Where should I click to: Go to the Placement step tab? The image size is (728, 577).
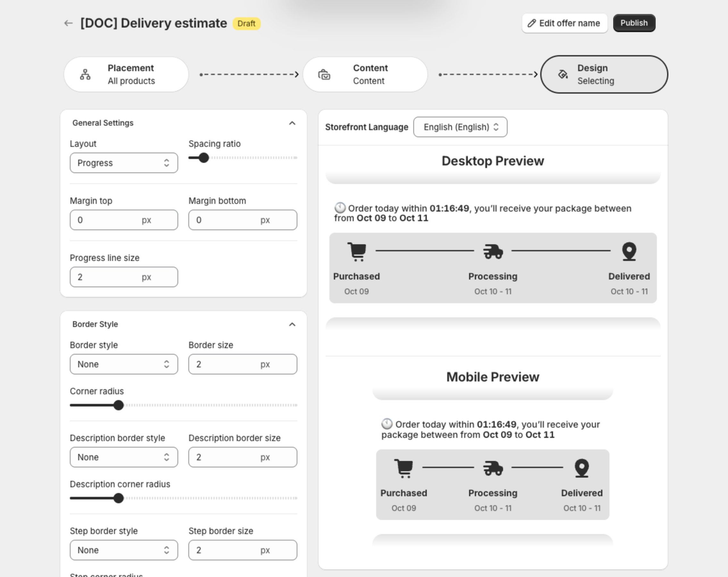coord(126,74)
